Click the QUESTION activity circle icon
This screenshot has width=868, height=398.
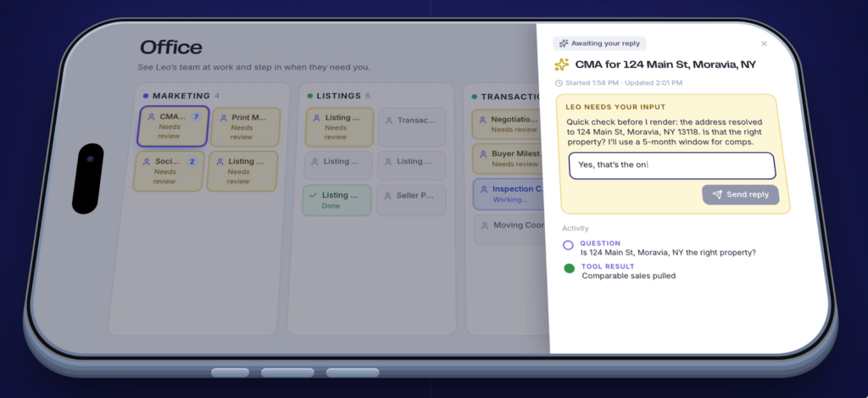coord(568,245)
